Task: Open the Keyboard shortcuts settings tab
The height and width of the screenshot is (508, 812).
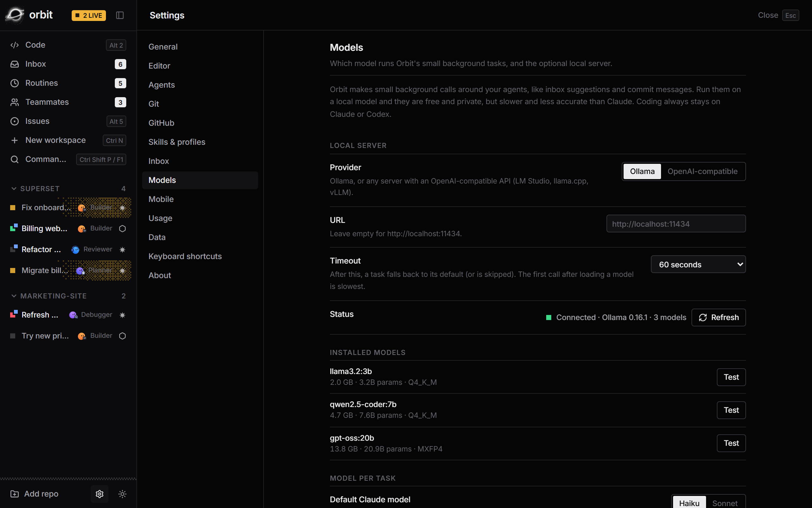Action: pos(200,256)
